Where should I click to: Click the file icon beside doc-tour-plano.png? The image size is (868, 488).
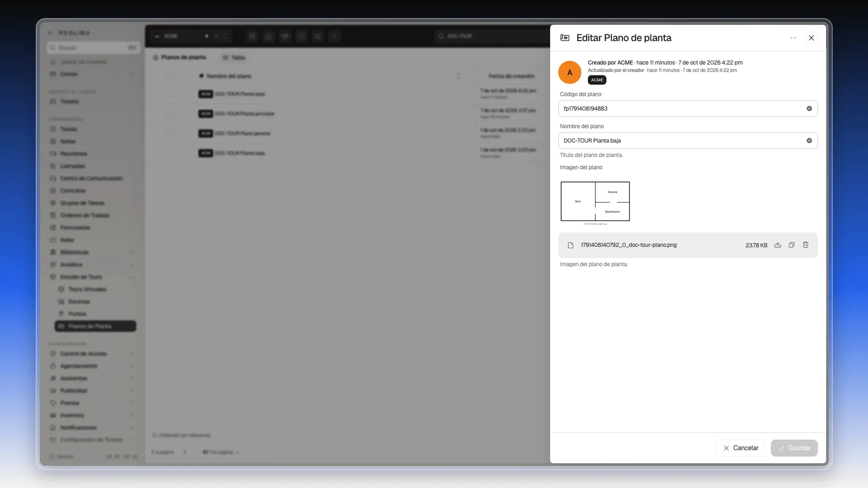[571, 245]
